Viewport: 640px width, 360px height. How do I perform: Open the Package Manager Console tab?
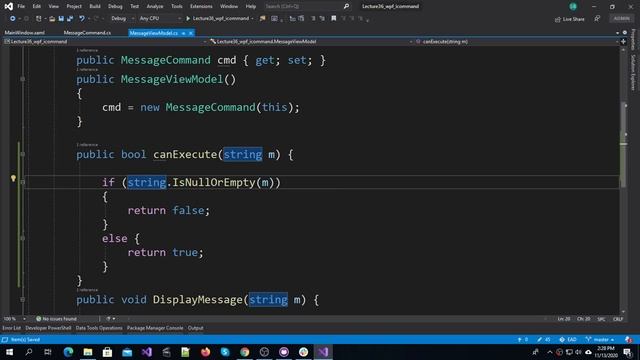point(155,328)
